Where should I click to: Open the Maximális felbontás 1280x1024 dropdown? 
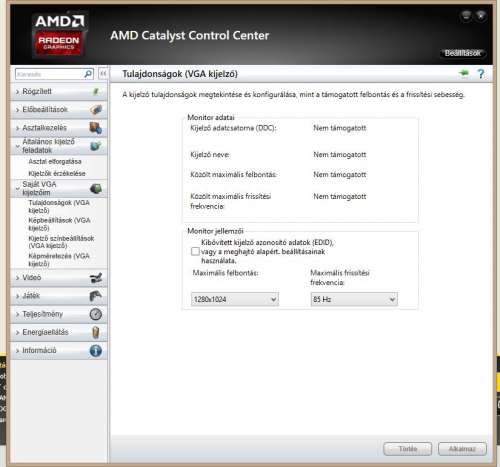(x=235, y=299)
